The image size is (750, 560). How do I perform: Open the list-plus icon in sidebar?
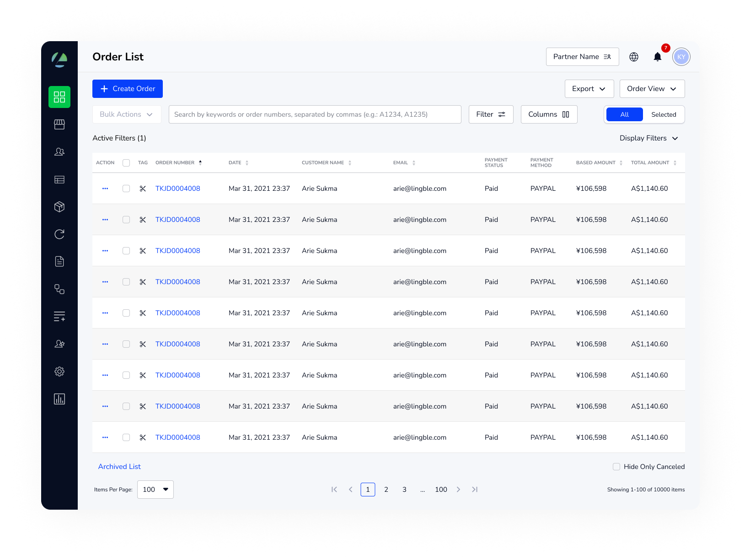(59, 316)
